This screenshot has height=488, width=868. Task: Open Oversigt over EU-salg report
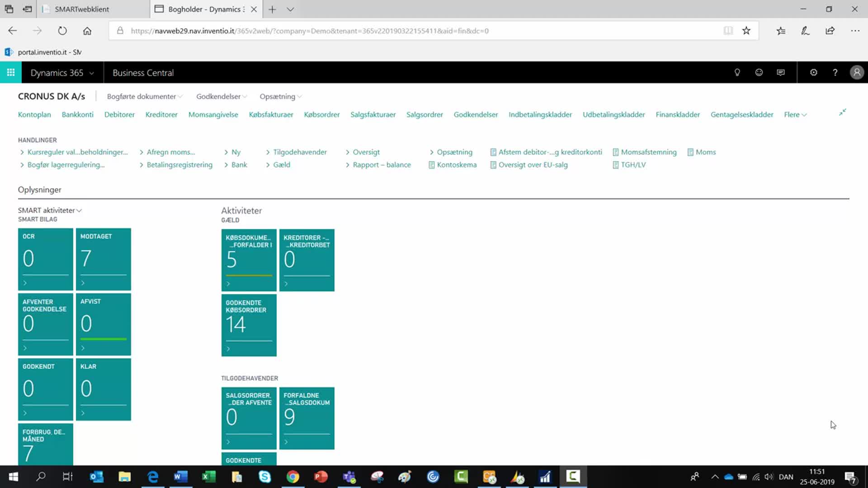(x=529, y=164)
